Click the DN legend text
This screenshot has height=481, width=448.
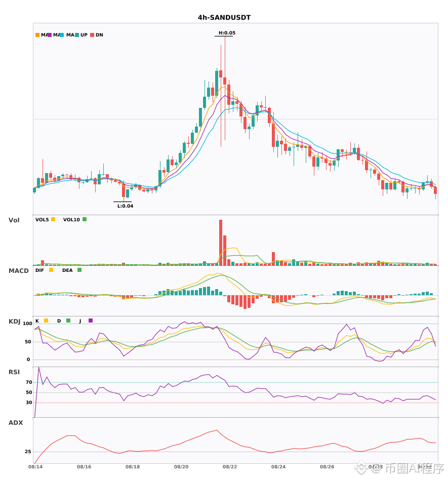tap(99, 35)
